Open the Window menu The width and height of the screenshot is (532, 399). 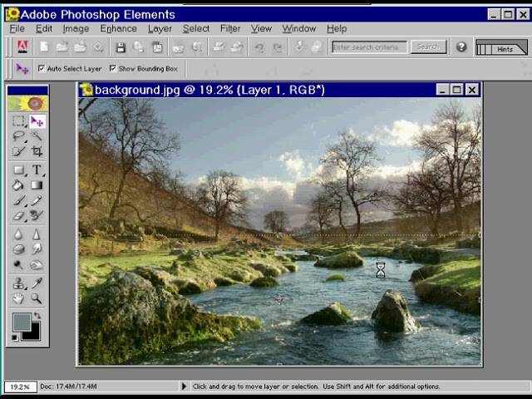(299, 28)
